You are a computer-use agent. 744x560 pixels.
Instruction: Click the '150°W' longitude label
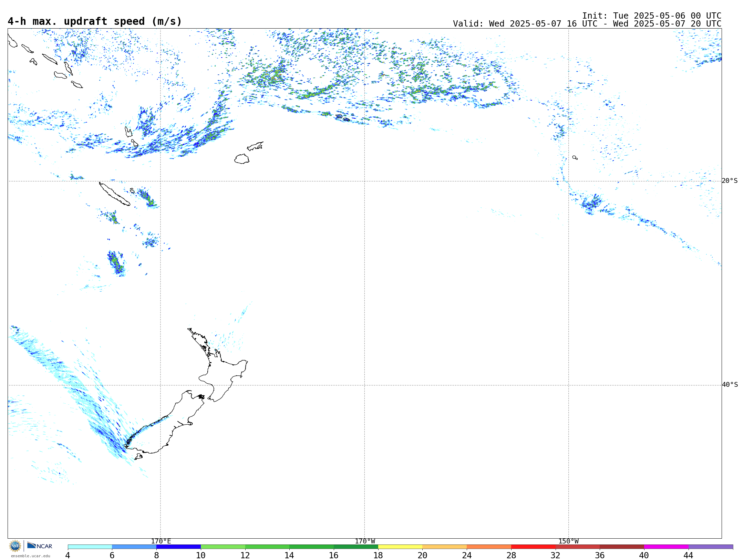tap(569, 541)
